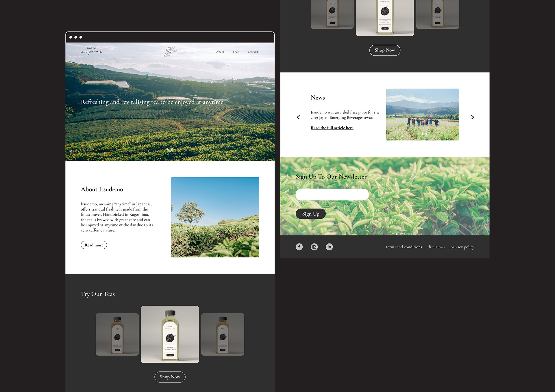Click the scroll-down chevron on hero image
The height and width of the screenshot is (392, 555).
click(x=170, y=150)
